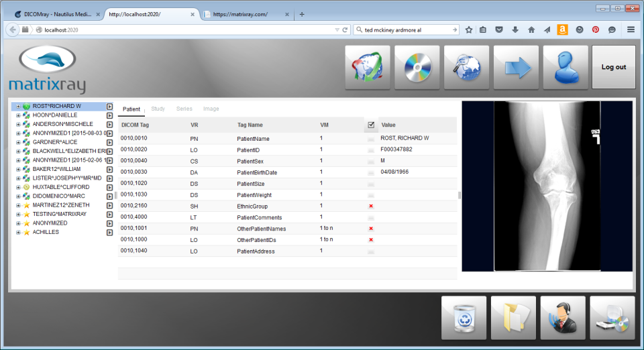Click the localhost:2020 address bar
The image size is (644, 350).
point(185,30)
